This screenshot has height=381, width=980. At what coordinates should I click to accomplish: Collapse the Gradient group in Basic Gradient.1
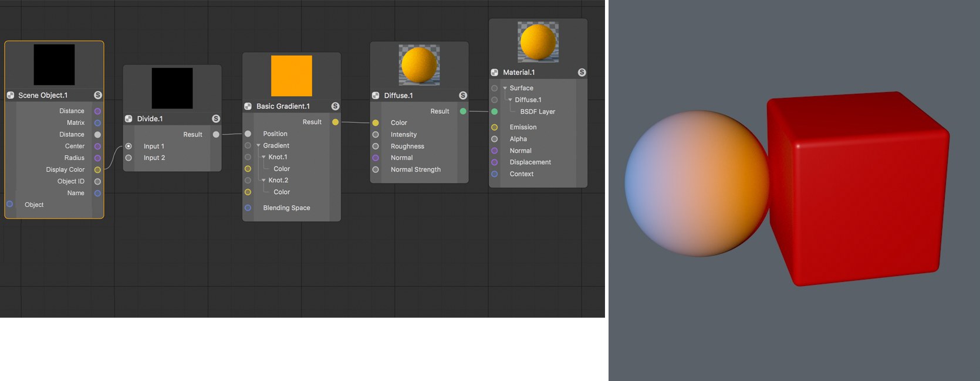pyautogui.click(x=258, y=145)
